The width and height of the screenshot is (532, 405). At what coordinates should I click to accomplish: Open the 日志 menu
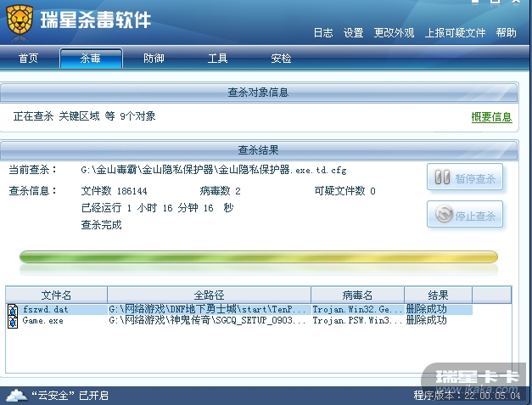tap(323, 33)
